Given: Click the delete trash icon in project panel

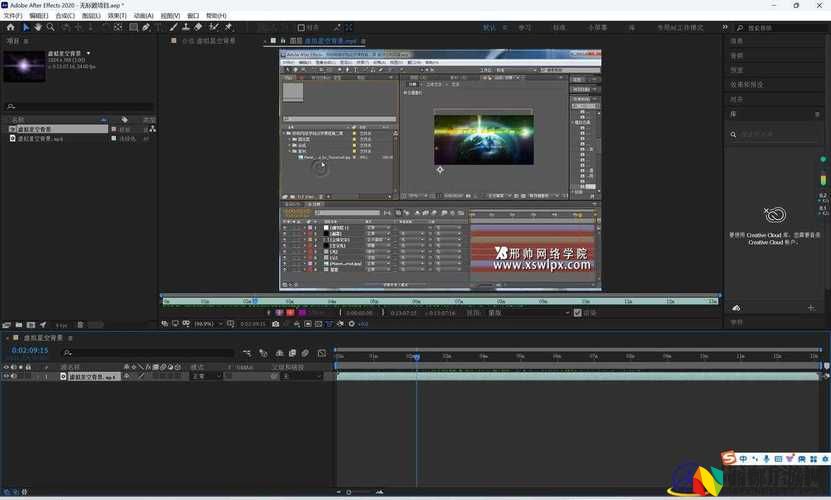Looking at the screenshot, I should tap(81, 325).
